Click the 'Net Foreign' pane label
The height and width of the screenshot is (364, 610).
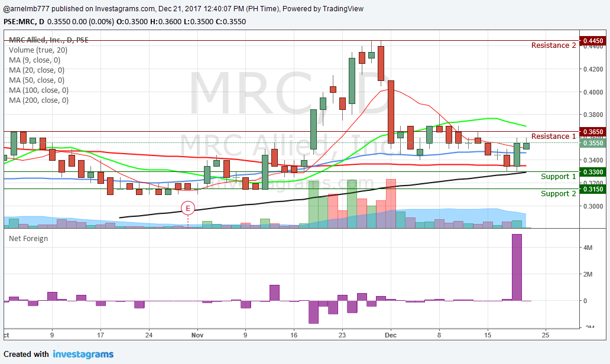[x=28, y=238]
